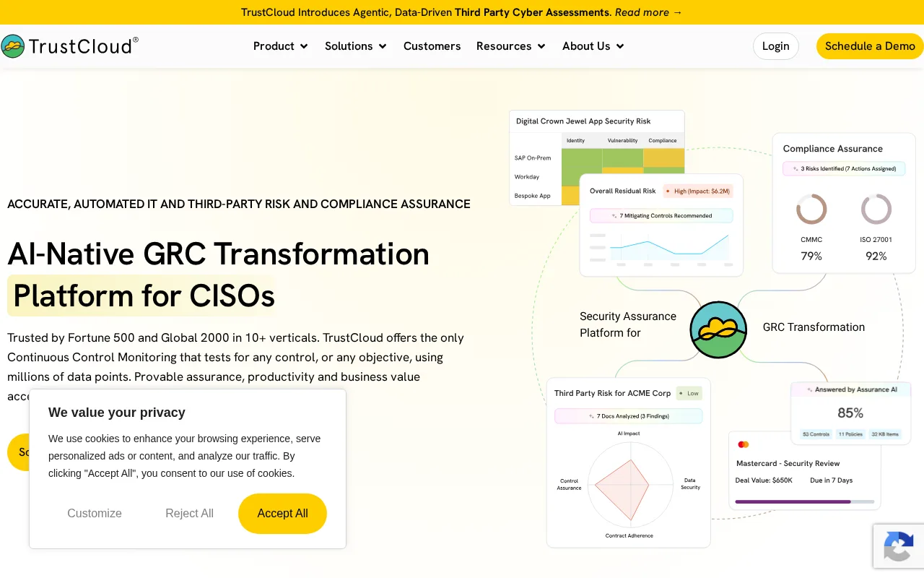Screen dimensions: 924x578
Task: Click the 85% value in Assurance AI card
Action: [x=850, y=413]
